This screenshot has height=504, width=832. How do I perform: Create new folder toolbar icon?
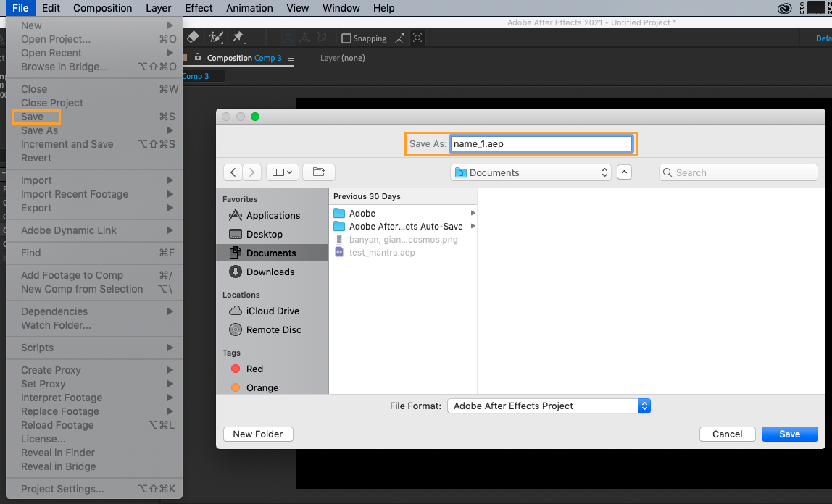(318, 172)
